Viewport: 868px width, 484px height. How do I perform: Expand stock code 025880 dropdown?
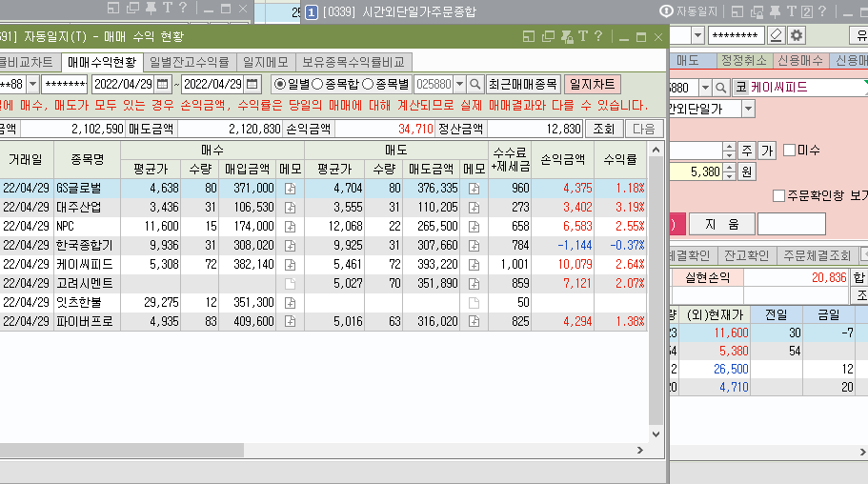(x=459, y=84)
